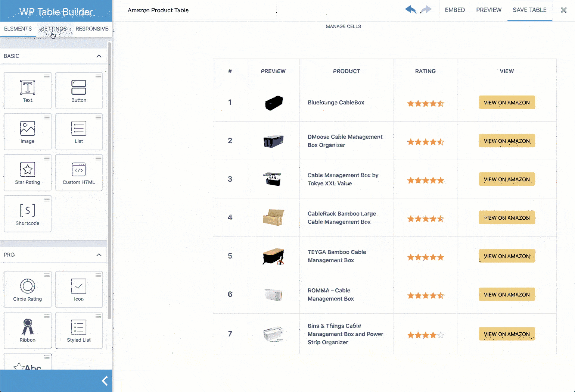Select the Star Rating element
Viewport: 575px width, 392px height.
pyautogui.click(x=28, y=173)
